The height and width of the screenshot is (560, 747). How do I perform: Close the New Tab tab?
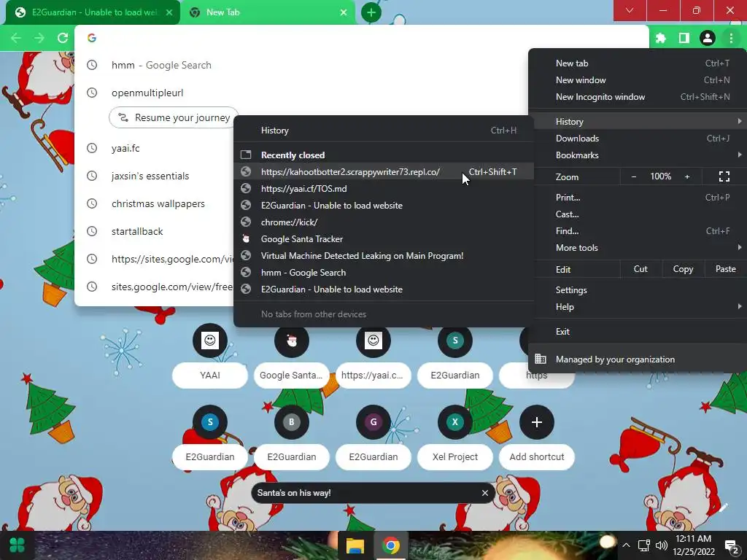point(344,12)
